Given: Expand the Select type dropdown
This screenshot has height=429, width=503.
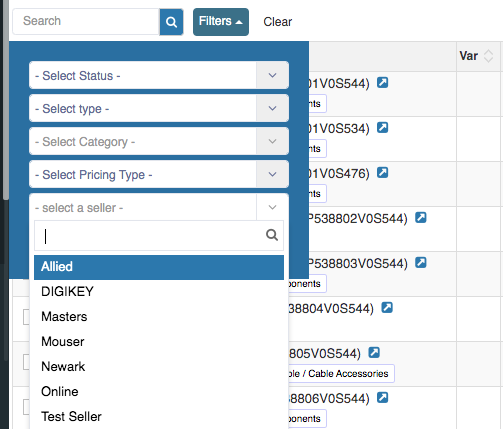Looking at the screenshot, I should (x=159, y=108).
